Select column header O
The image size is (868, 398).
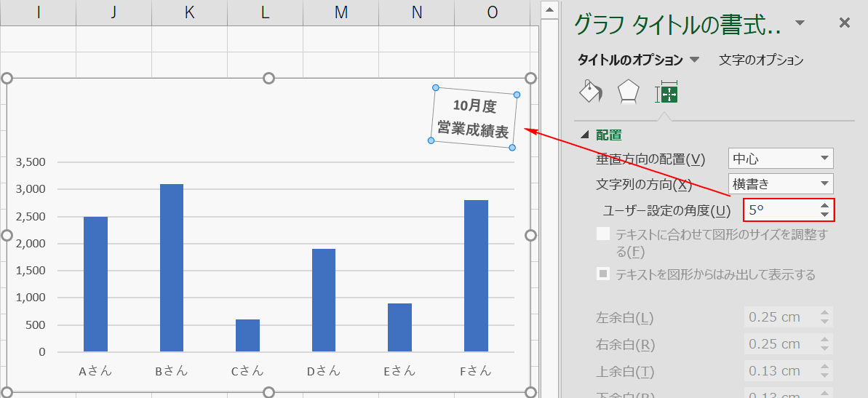492,12
